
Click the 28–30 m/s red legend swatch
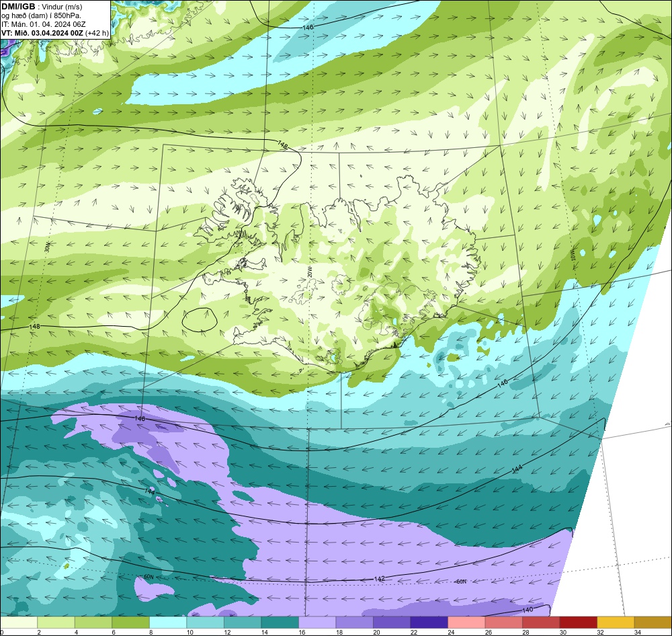coord(541,623)
